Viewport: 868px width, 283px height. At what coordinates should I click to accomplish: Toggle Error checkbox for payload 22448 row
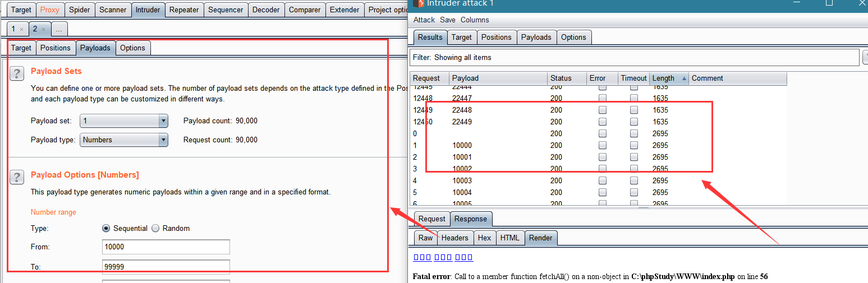click(602, 110)
